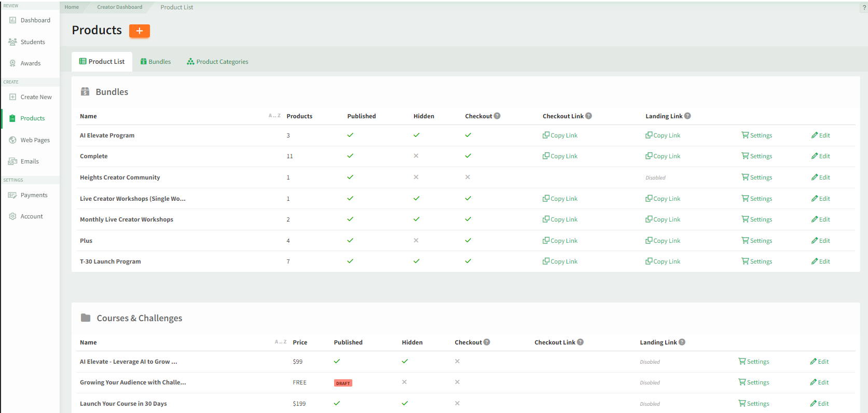Show help for Courses Landing Link column

682,342
